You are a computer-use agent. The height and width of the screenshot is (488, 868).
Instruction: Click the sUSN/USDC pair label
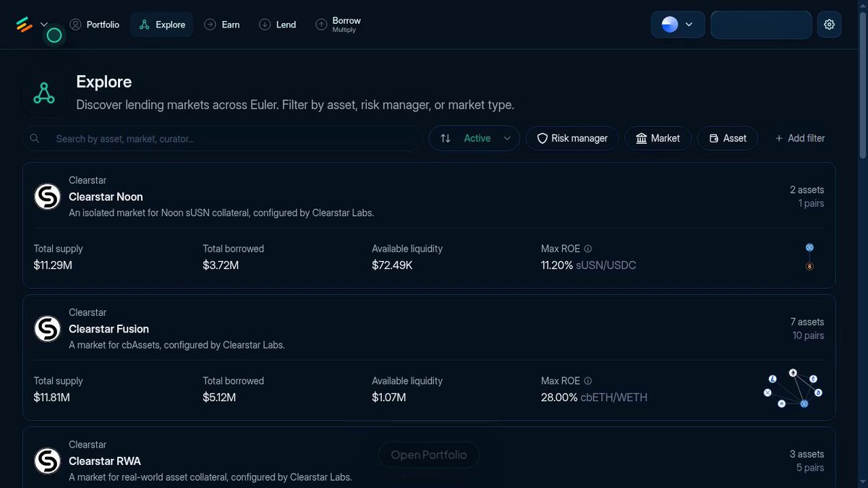tap(606, 265)
